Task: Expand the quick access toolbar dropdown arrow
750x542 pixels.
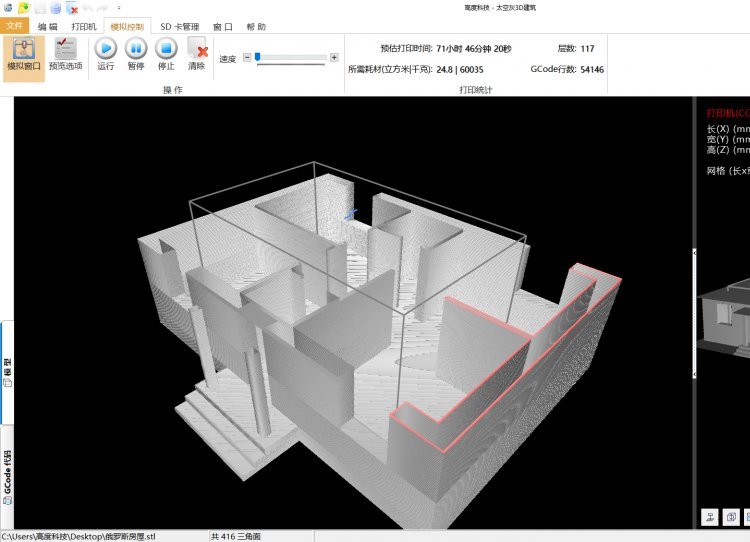Action: (119, 7)
